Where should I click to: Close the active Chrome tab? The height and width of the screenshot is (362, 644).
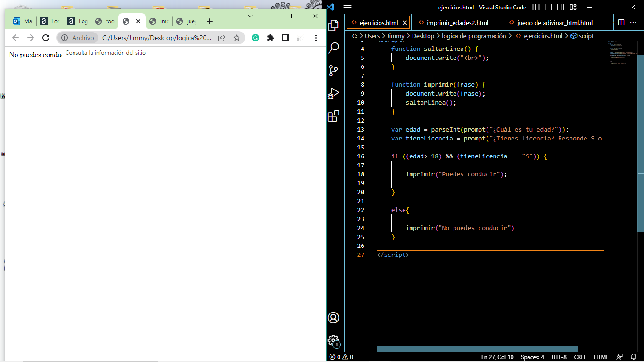click(x=138, y=21)
